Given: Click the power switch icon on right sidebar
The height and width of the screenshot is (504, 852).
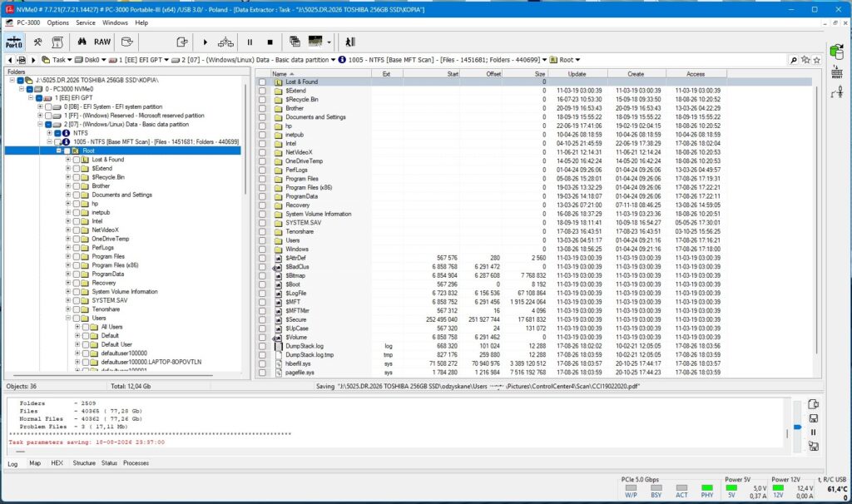Looking at the screenshot, I should pyautogui.click(x=837, y=92).
